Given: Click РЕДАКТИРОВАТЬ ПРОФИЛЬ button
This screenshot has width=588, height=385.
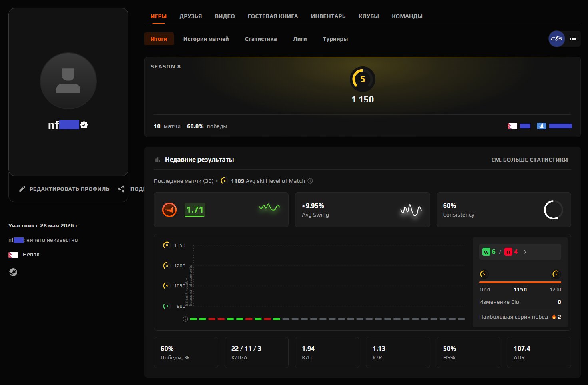Looking at the screenshot, I should pyautogui.click(x=64, y=189).
